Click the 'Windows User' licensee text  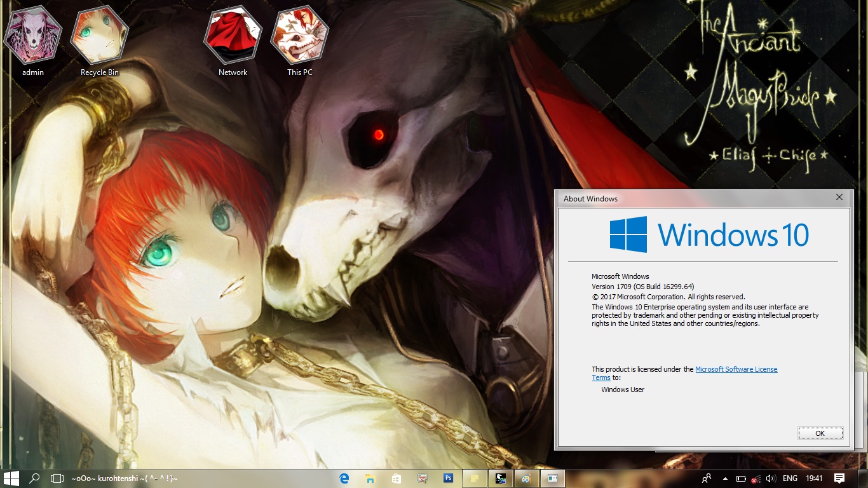coord(623,390)
